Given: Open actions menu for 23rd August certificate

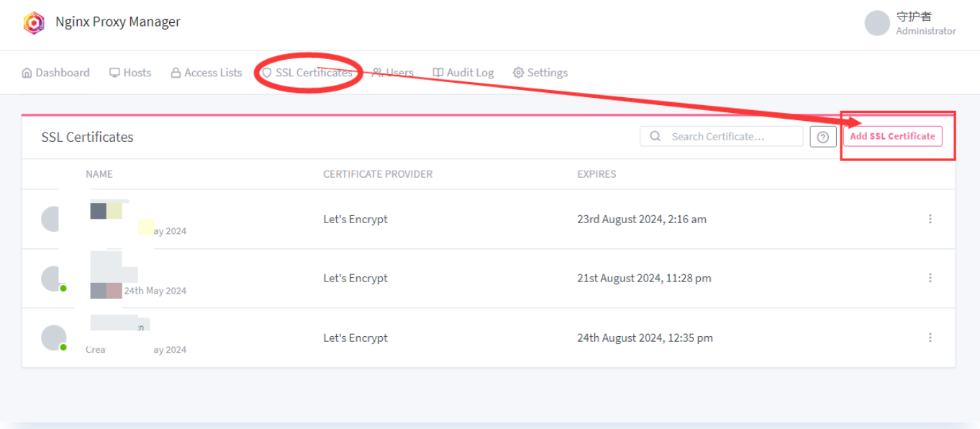Looking at the screenshot, I should [930, 219].
